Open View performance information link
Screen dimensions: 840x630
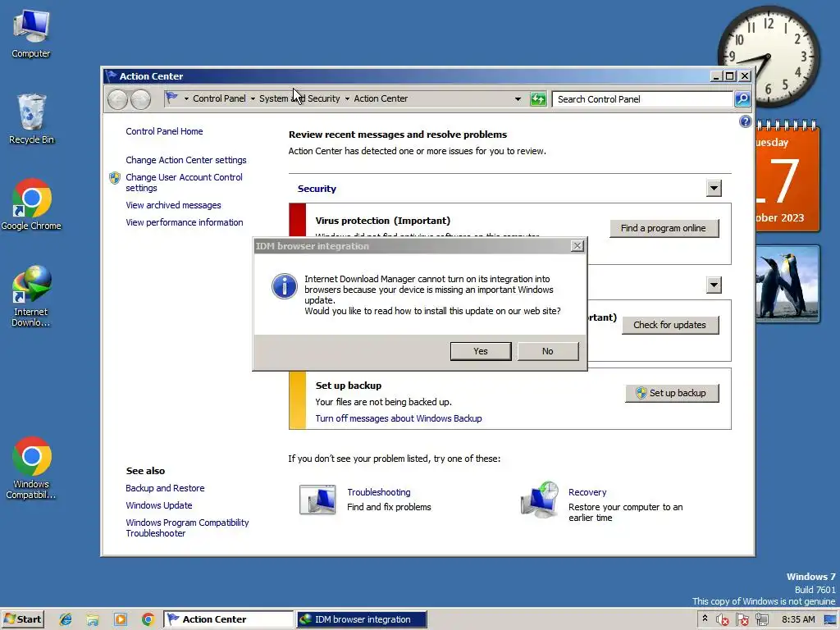185,222
